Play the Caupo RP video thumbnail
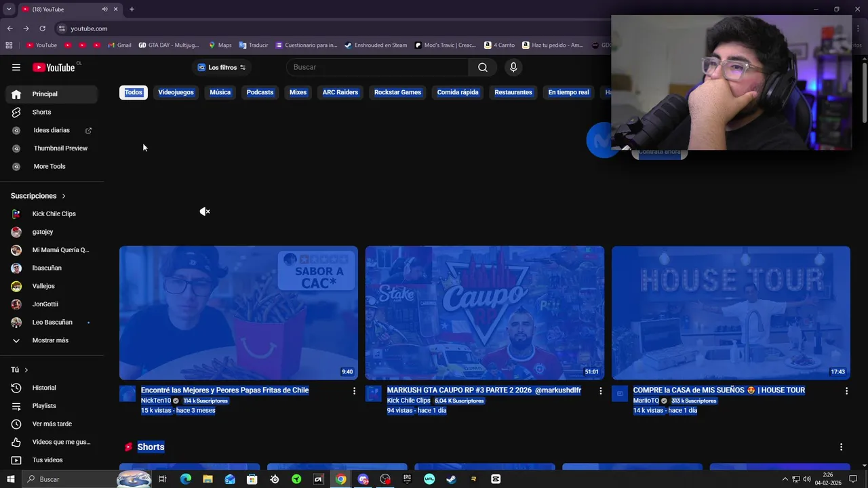Screen dimensions: 868x488 coord(485,313)
